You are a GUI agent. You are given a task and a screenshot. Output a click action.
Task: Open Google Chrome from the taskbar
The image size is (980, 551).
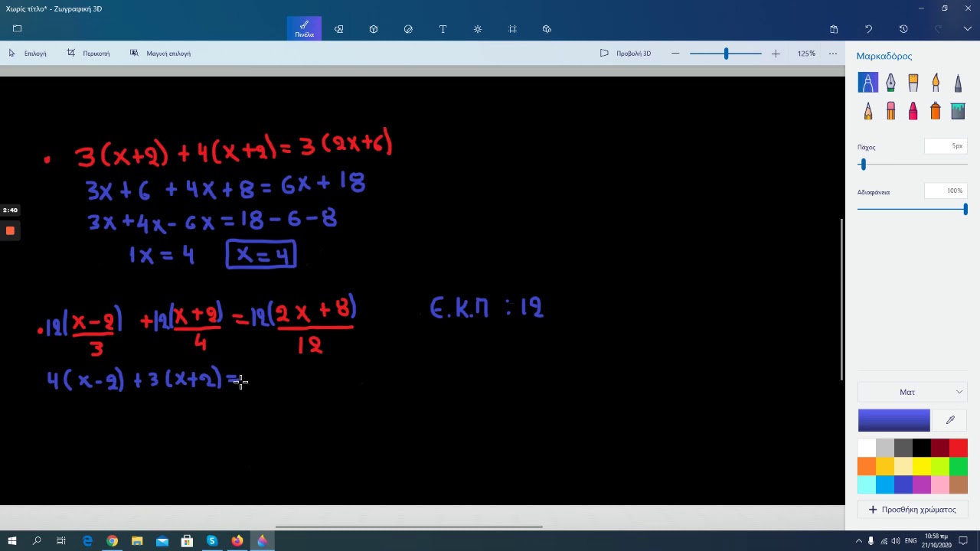113,541
